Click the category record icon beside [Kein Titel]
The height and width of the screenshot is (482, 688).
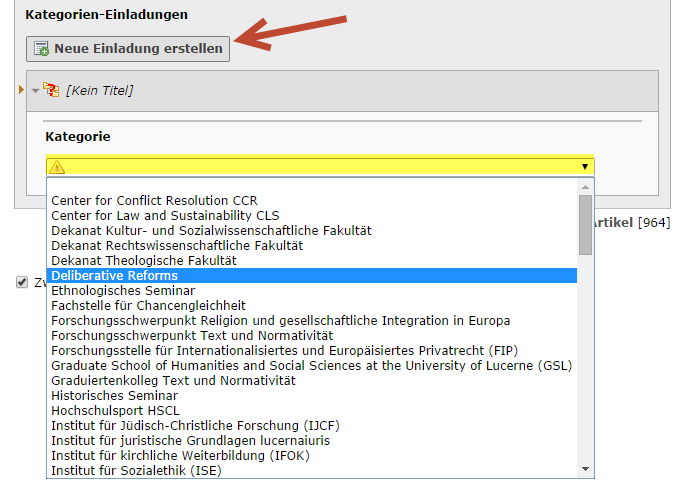click(x=51, y=90)
